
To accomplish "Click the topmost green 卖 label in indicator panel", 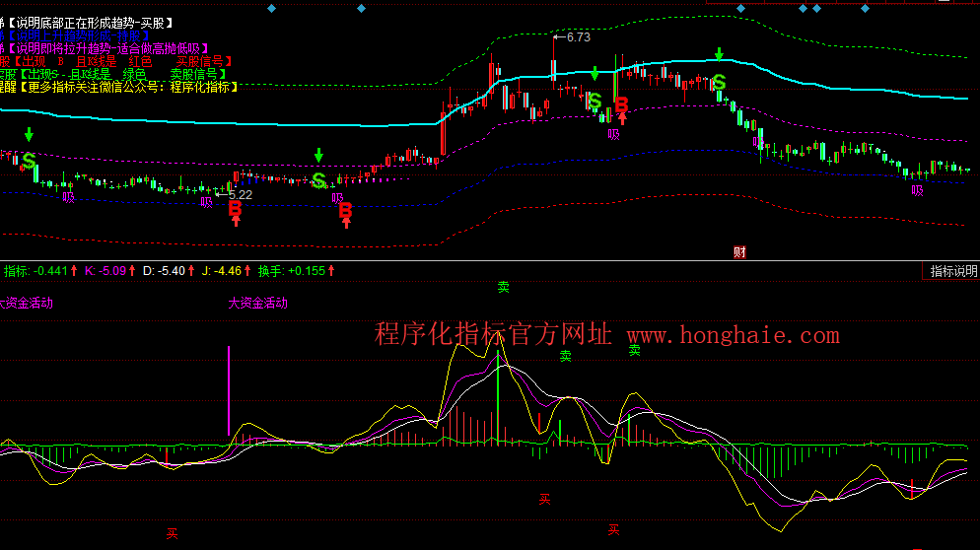I will 504,287.
